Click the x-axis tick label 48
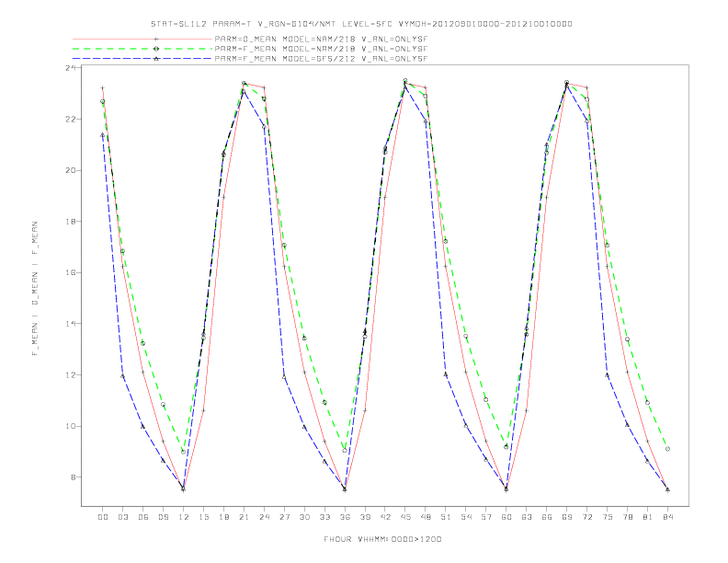728x563 pixels. pyautogui.click(x=426, y=517)
